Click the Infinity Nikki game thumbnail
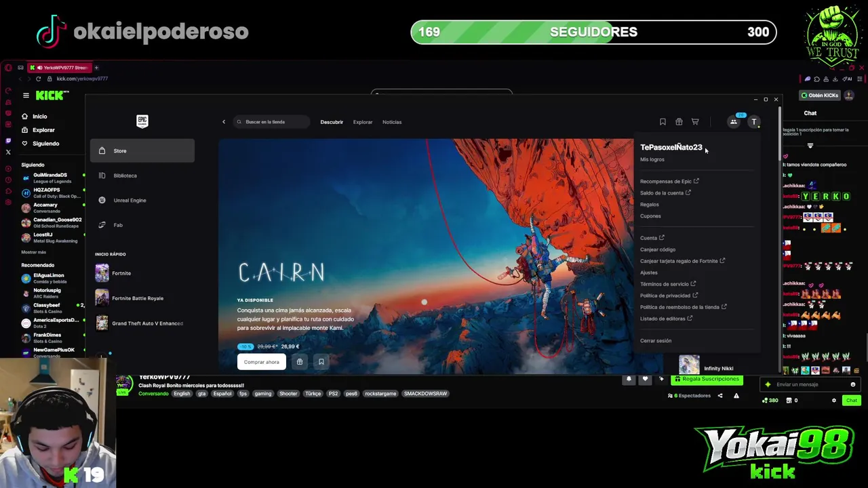 coord(689,365)
